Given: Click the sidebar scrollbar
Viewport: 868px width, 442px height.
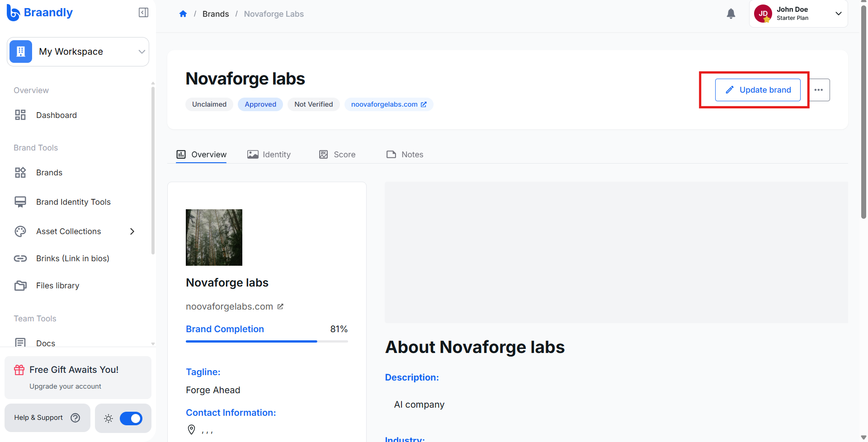Looking at the screenshot, I should 153,171.
